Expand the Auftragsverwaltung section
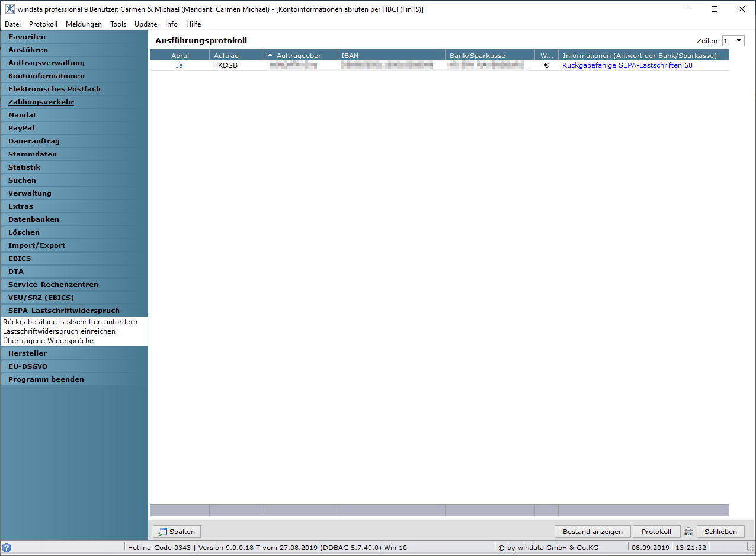The height and width of the screenshot is (556, 756). coord(74,63)
